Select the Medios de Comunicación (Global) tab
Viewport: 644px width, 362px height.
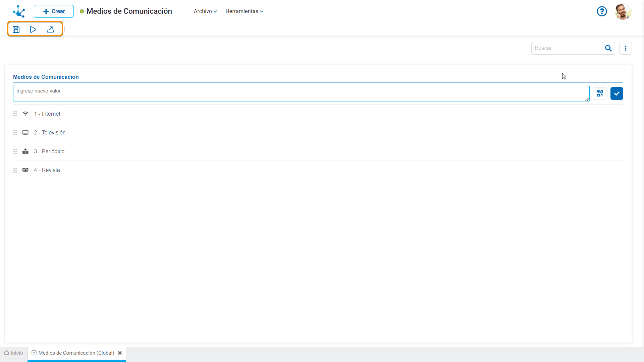[76, 353]
